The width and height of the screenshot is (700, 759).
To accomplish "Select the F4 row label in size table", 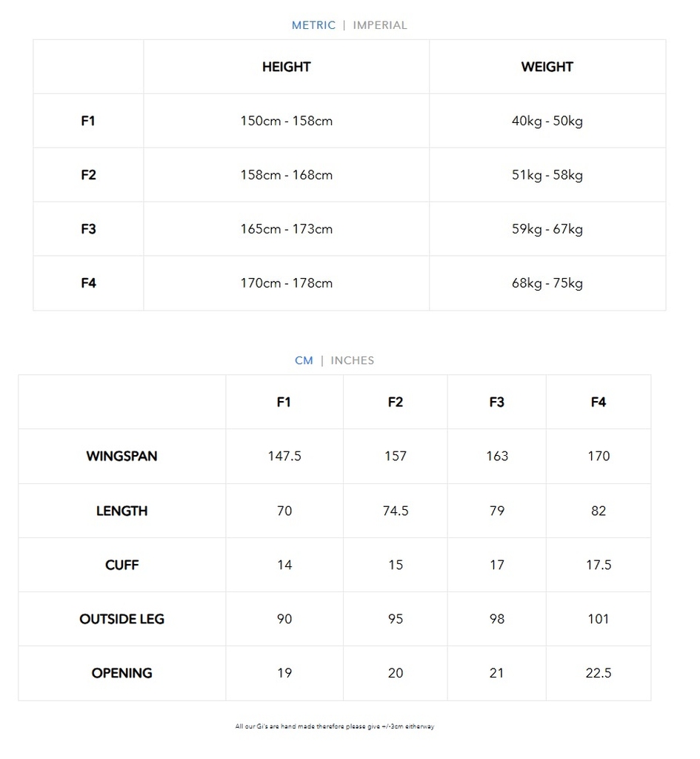I will coord(89,283).
